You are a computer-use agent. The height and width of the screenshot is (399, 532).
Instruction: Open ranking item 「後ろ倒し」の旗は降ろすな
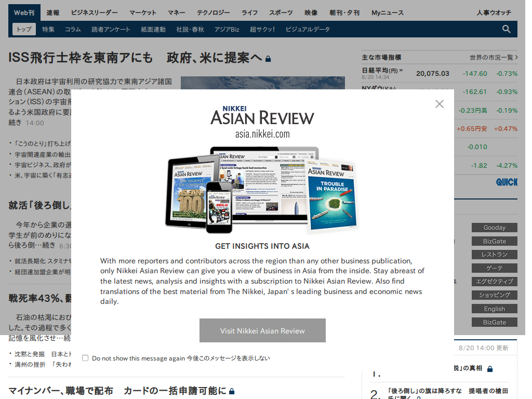point(448,393)
